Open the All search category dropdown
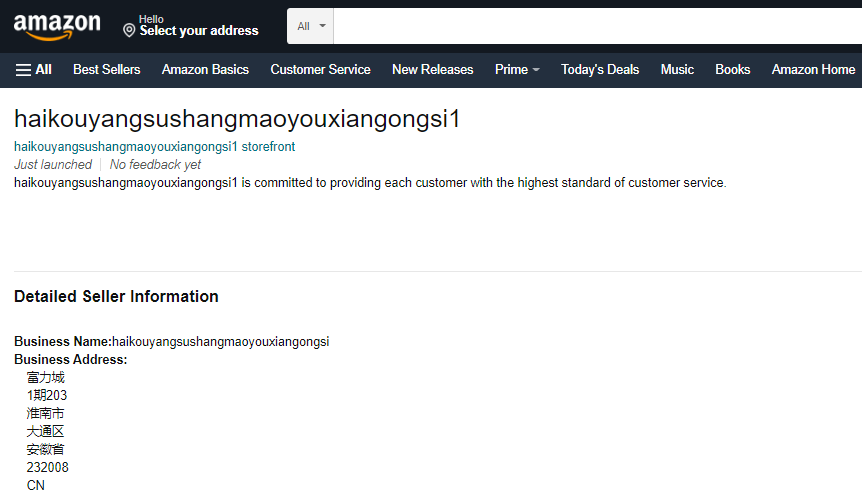 pos(311,26)
